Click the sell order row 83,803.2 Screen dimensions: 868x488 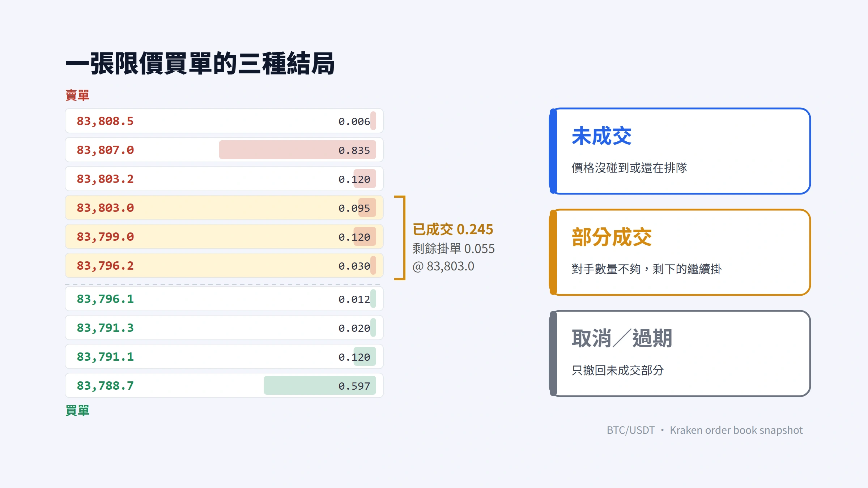[224, 179]
